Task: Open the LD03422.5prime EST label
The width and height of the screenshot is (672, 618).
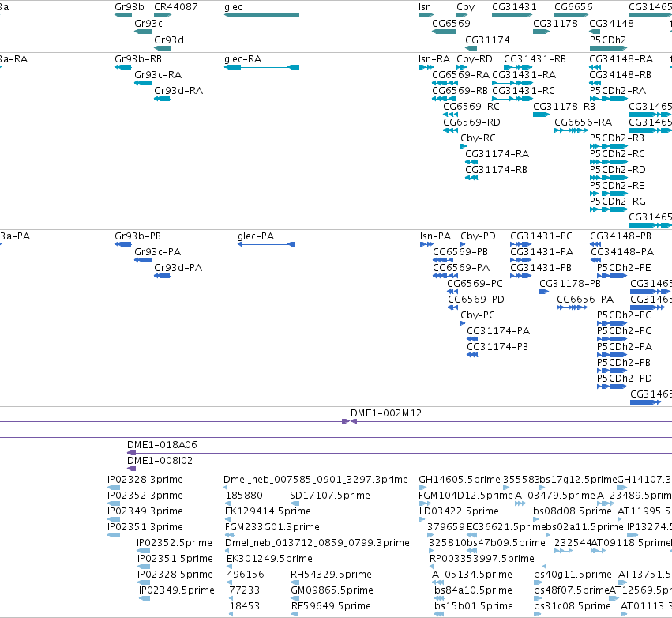Action: pos(459,511)
